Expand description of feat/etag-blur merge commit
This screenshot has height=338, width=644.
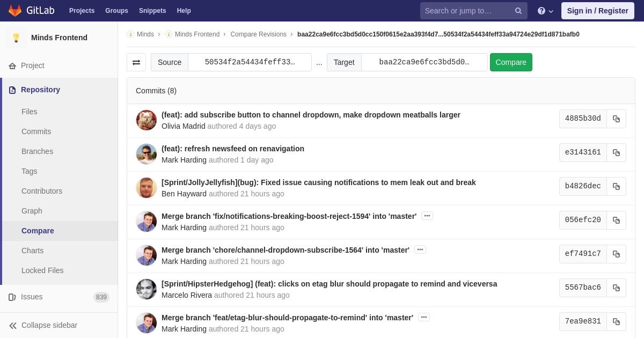[424, 317]
